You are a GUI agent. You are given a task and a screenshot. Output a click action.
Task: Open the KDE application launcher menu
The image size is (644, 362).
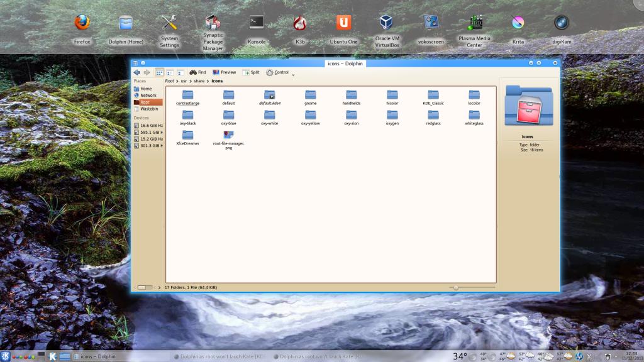(x=5, y=356)
